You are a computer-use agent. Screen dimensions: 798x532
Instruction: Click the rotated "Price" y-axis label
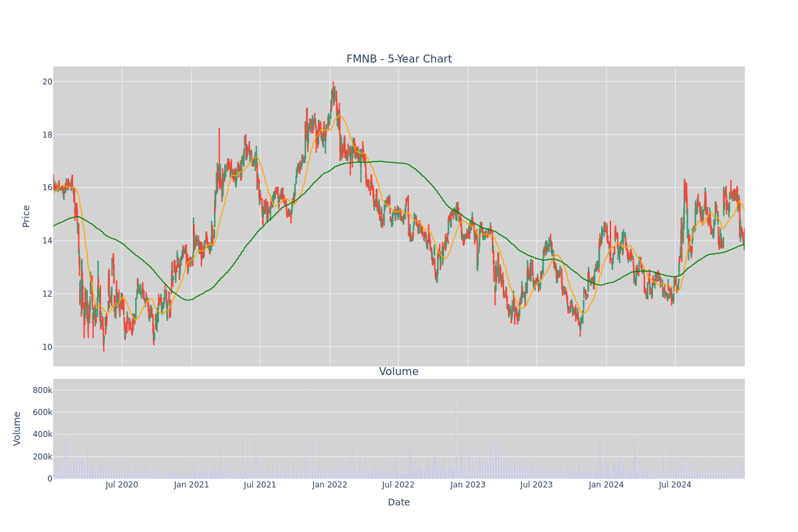(27, 216)
